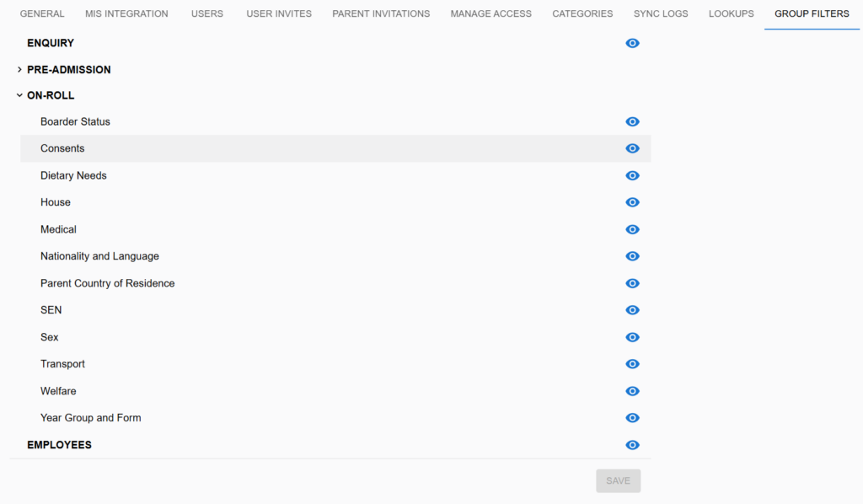The width and height of the screenshot is (863, 504).
Task: Toggle Parent Country of Residence eye
Action: pyautogui.click(x=632, y=283)
